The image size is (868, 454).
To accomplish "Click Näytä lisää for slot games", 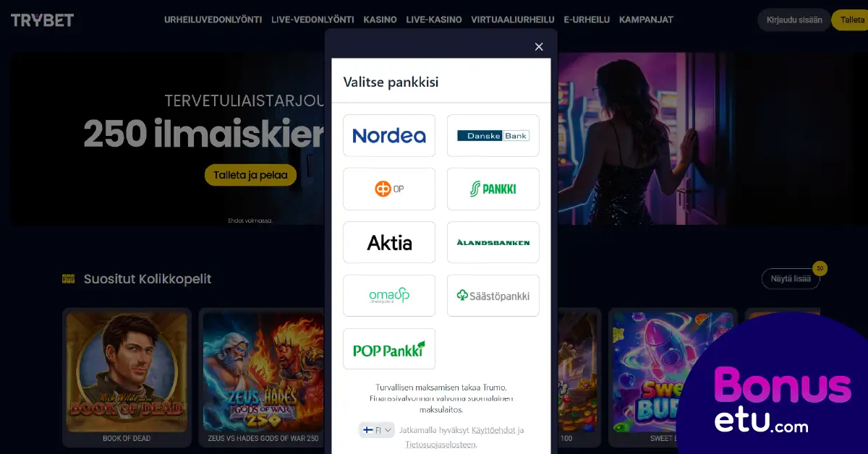I will (791, 279).
